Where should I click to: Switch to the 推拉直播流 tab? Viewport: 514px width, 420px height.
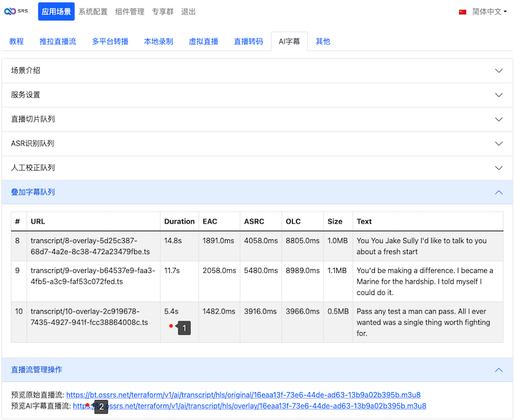(x=58, y=41)
